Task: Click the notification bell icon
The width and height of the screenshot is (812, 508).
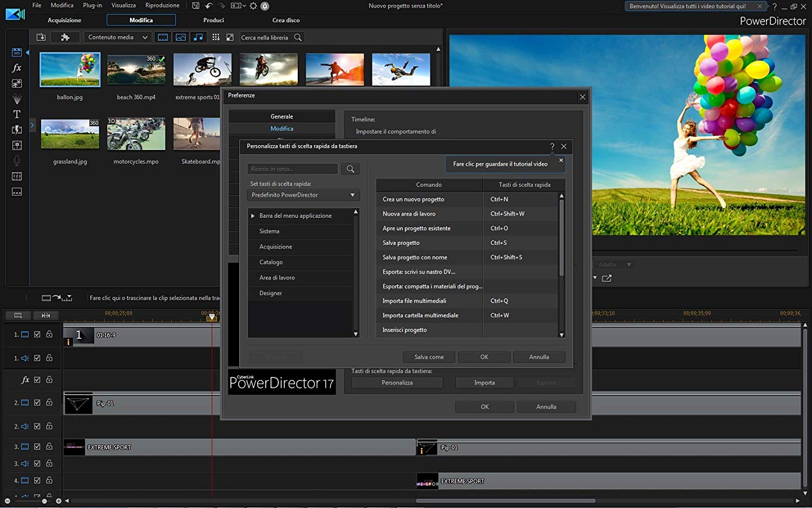Action: tap(265, 6)
